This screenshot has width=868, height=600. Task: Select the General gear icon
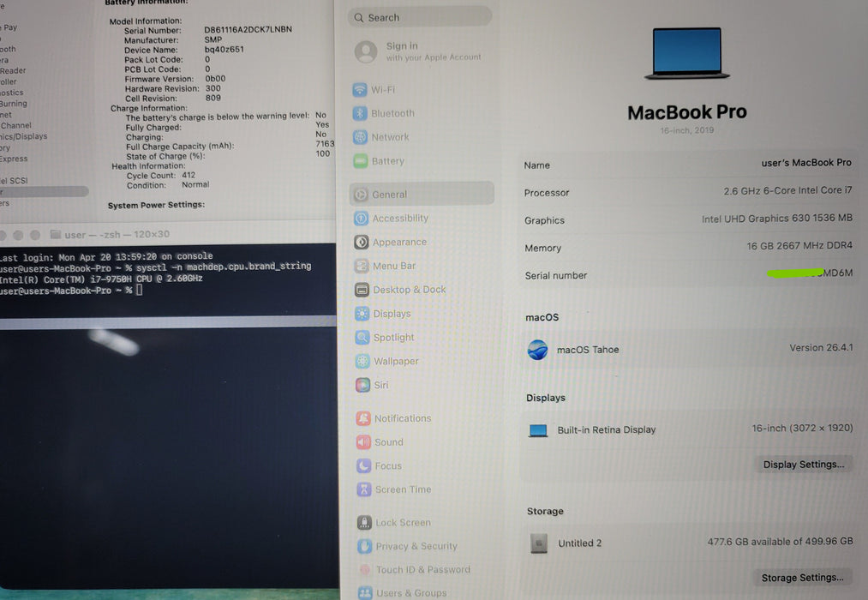361,195
